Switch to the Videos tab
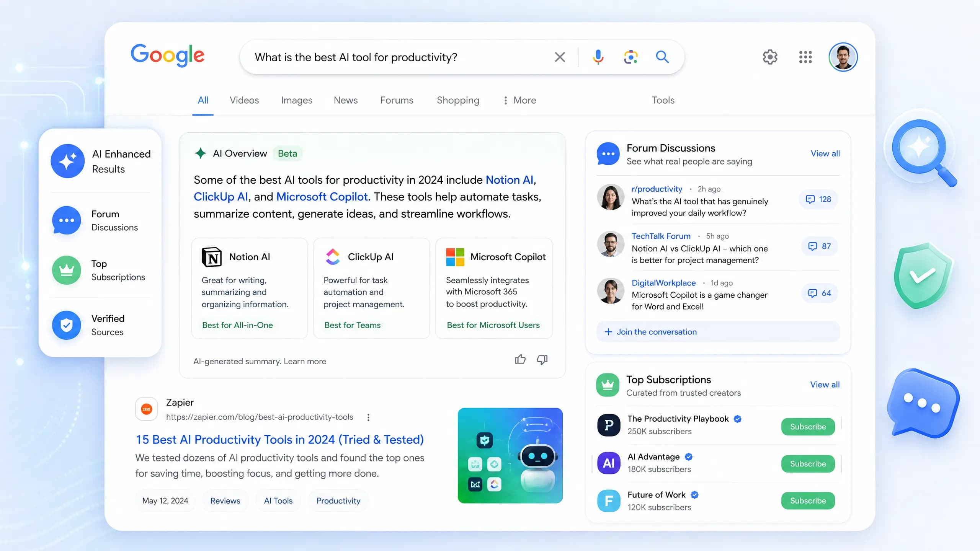Image resolution: width=980 pixels, height=551 pixels. pos(244,100)
